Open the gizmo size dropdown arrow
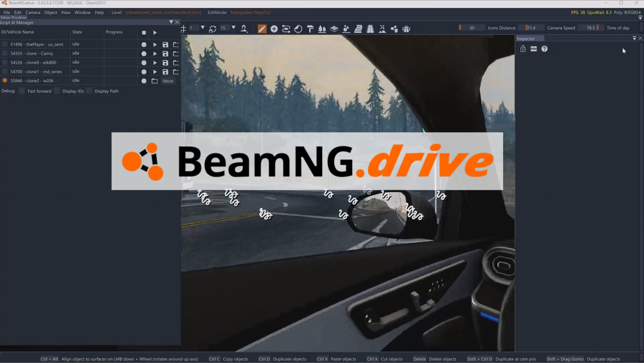This screenshot has height=363, width=644. point(203,28)
